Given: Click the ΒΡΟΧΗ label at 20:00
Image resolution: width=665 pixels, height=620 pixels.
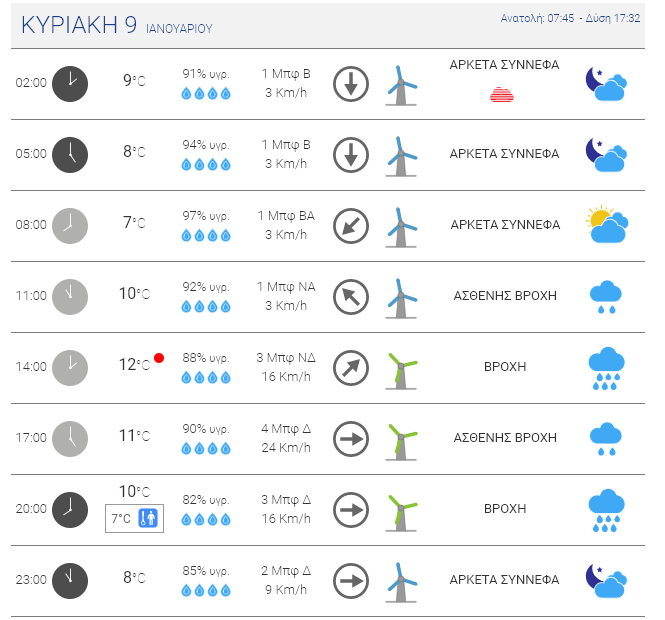Looking at the screenshot, I should [505, 508].
